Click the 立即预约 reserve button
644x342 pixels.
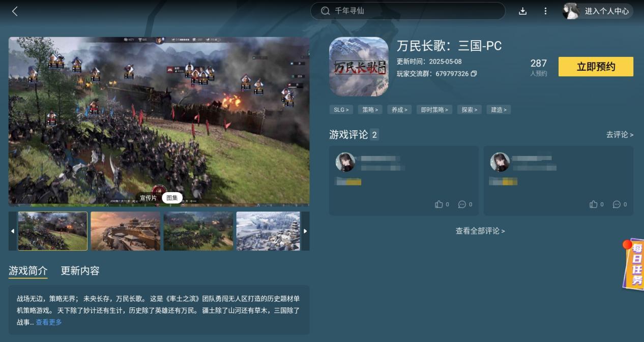[x=596, y=67]
